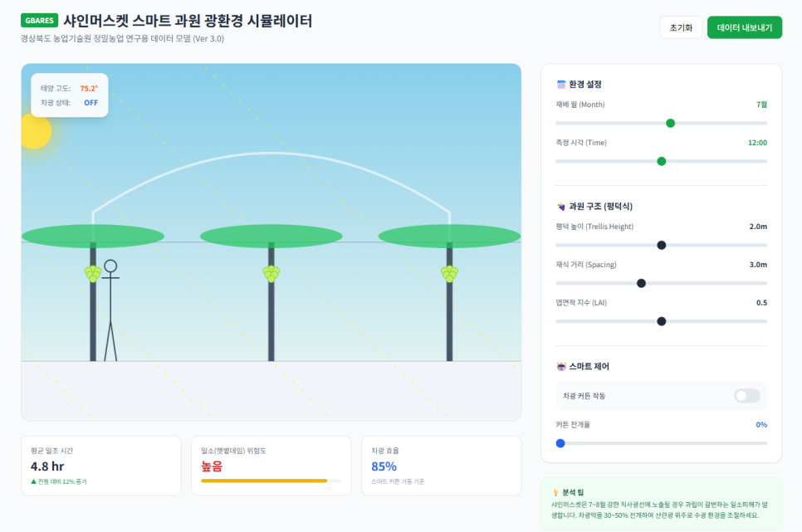Click the 일소 위험도 yellow progress bar
The height and width of the screenshot is (532, 802).
click(264, 481)
